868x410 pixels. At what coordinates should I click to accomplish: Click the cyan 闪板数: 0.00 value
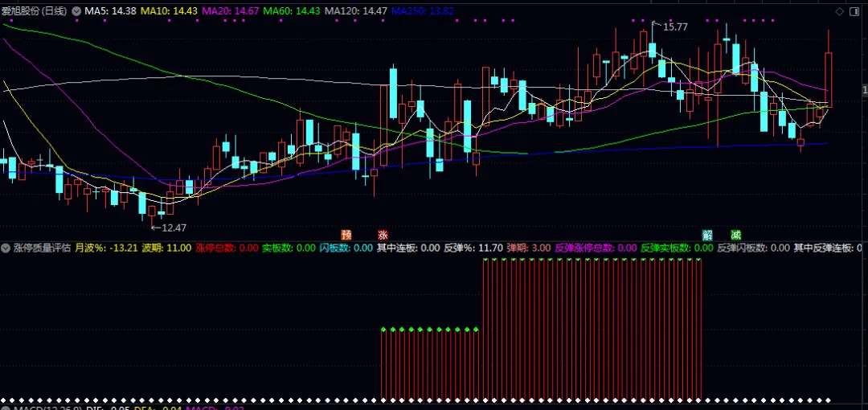pos(346,248)
